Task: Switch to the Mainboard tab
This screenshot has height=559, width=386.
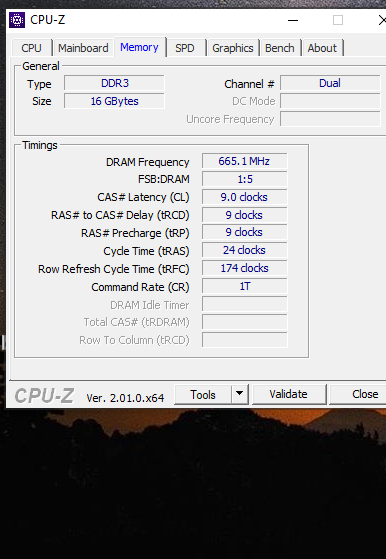Action: pyautogui.click(x=83, y=48)
